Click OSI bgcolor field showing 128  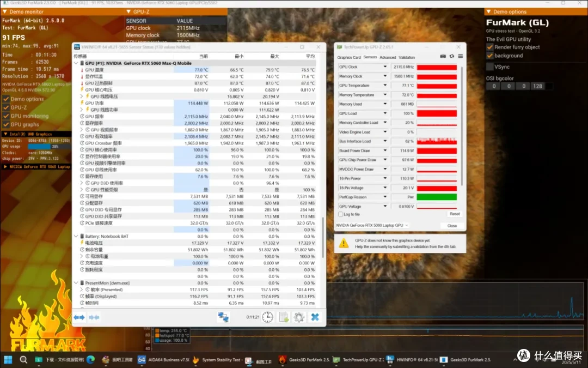[x=537, y=86]
